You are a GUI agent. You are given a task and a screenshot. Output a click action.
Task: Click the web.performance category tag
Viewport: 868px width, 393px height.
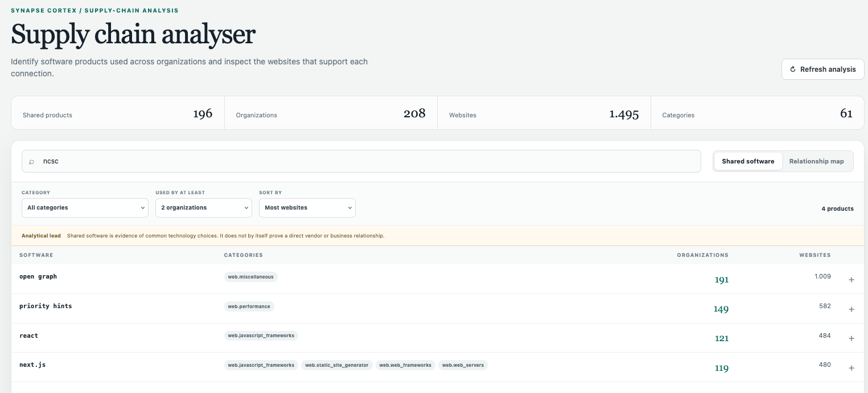pyautogui.click(x=249, y=306)
